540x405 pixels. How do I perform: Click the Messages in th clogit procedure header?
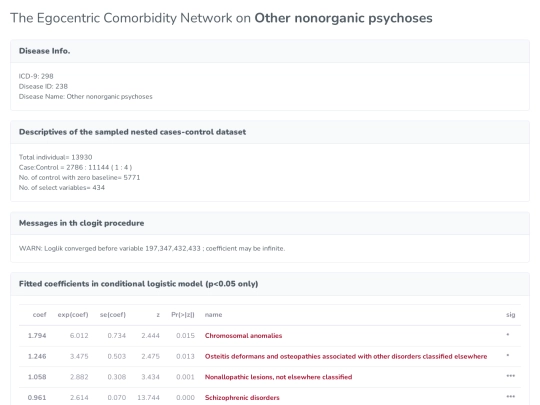270,223
